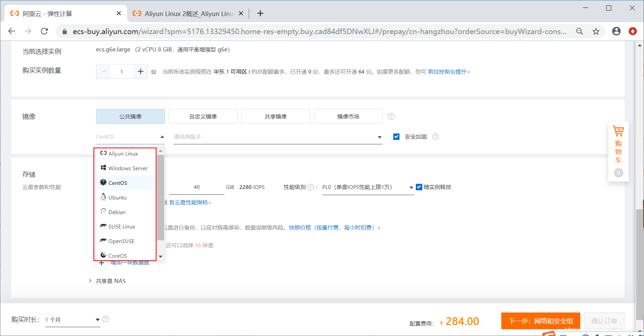
Task: Select SUSE Linux operating system
Action: (x=121, y=226)
